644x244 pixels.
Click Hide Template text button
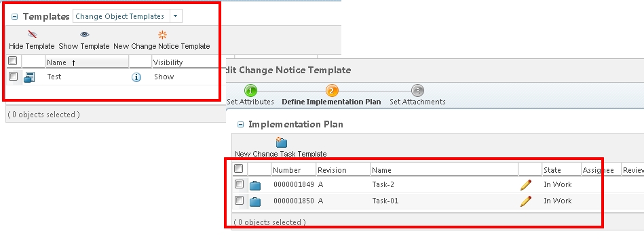tap(32, 46)
